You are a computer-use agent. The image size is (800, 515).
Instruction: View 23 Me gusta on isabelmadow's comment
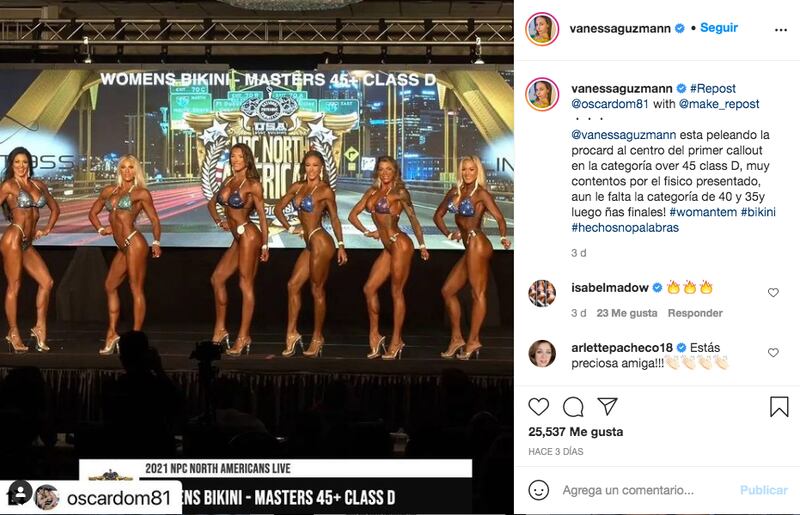627,313
